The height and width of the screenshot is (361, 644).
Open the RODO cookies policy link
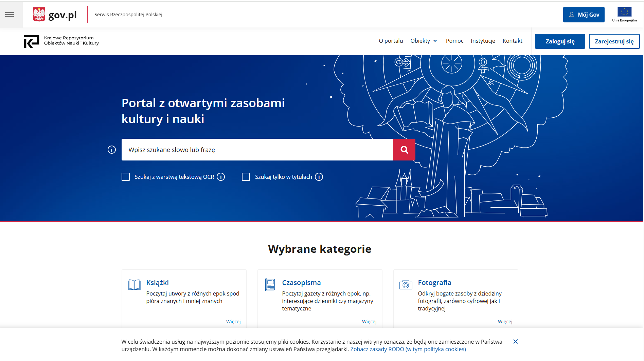[x=409, y=349]
